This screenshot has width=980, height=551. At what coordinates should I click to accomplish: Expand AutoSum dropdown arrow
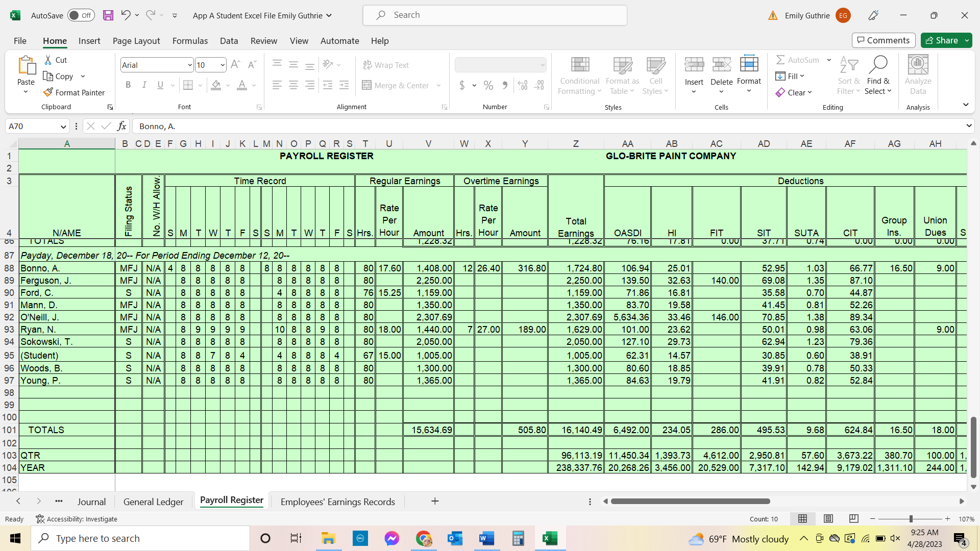[829, 60]
